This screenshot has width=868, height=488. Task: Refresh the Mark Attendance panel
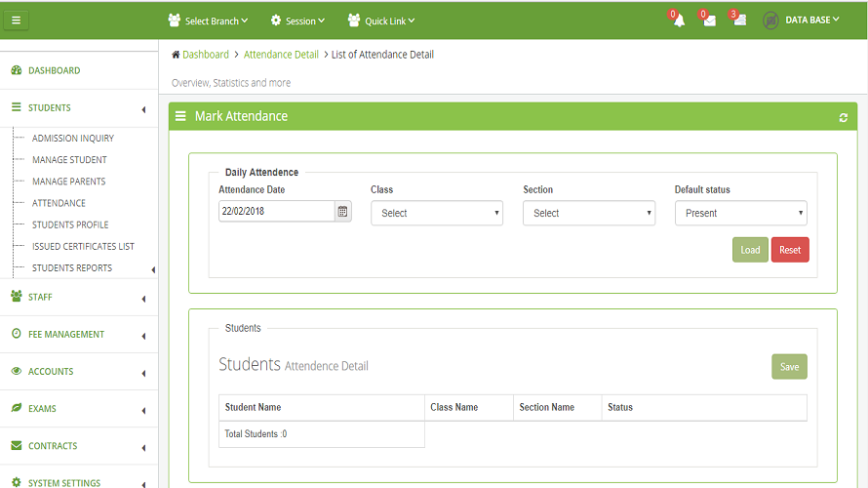[x=843, y=117]
